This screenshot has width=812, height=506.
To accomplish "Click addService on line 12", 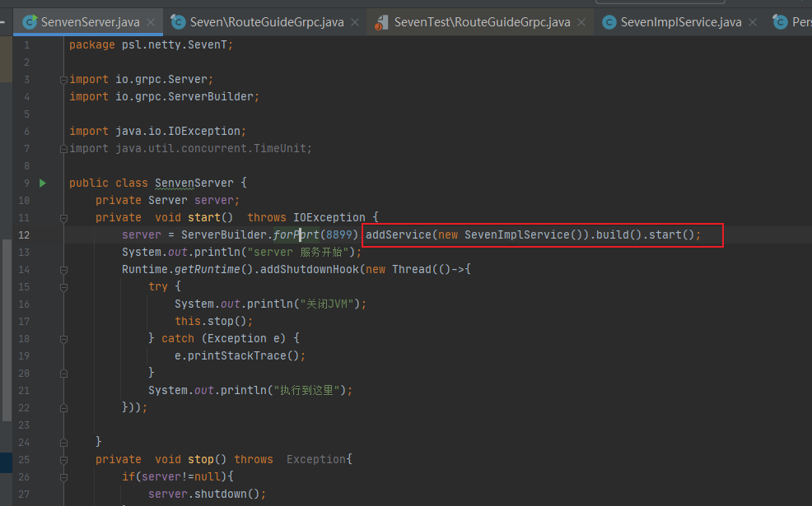I will [399, 234].
